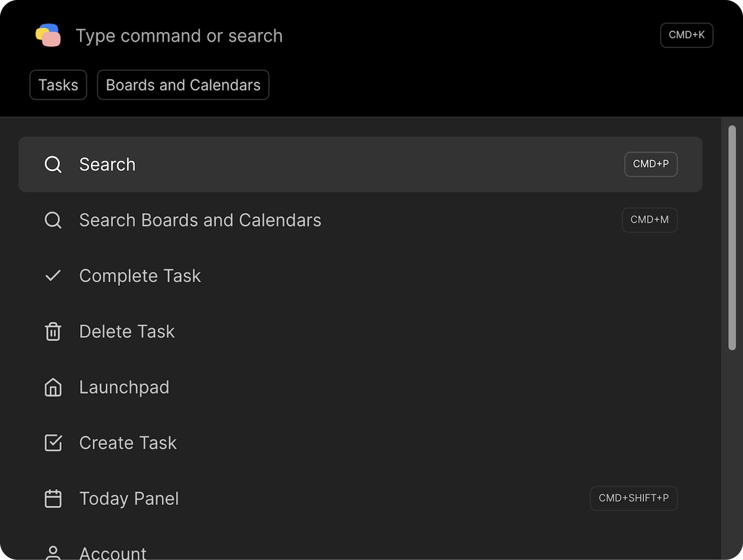743x560 pixels.
Task: Select the Tasks filter chip
Action: [x=58, y=85]
